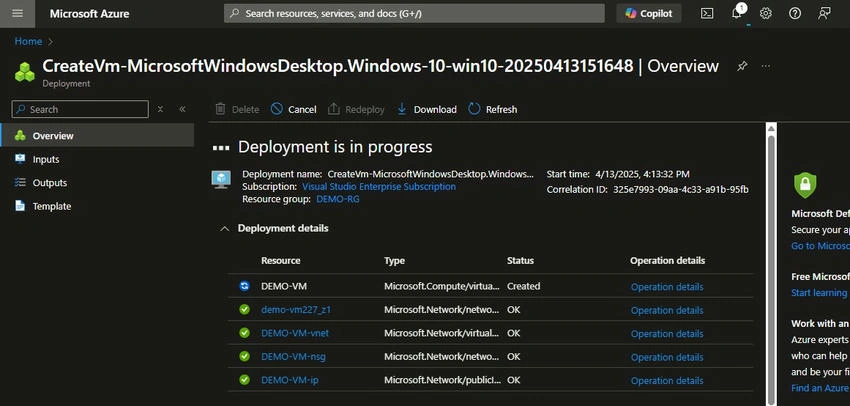The width and height of the screenshot is (850, 406).
Task: Open the DEMO-RG resource group link
Action: click(x=338, y=199)
